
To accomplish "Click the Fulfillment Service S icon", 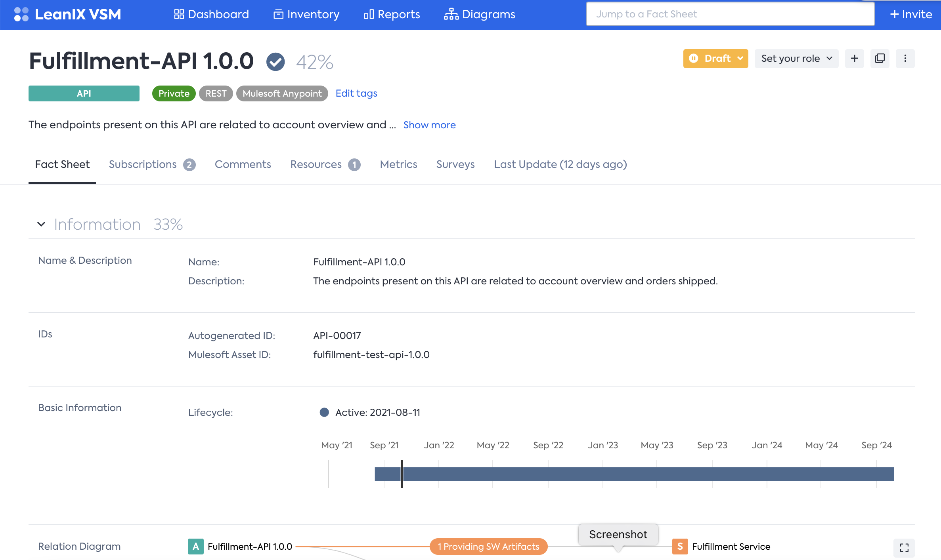I will point(680,547).
